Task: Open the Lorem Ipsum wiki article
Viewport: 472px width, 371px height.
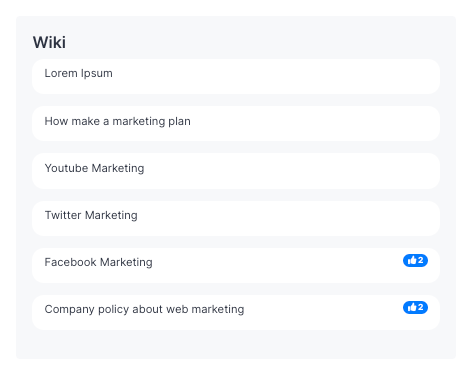Action: tap(78, 73)
